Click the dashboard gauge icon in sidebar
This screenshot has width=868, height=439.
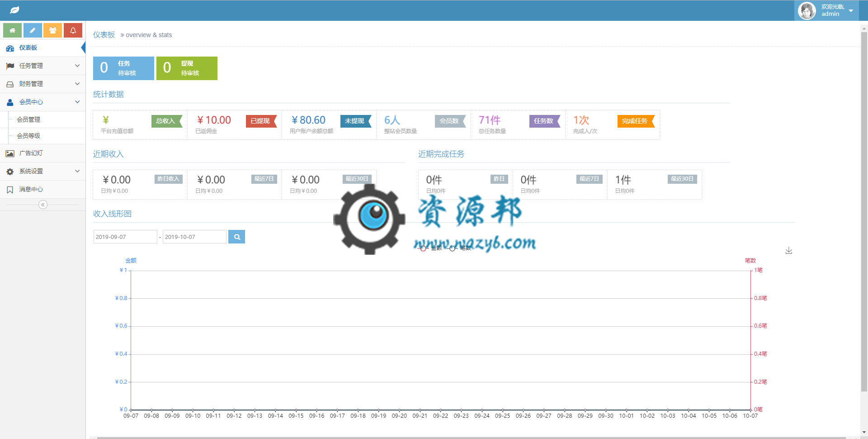coord(10,48)
